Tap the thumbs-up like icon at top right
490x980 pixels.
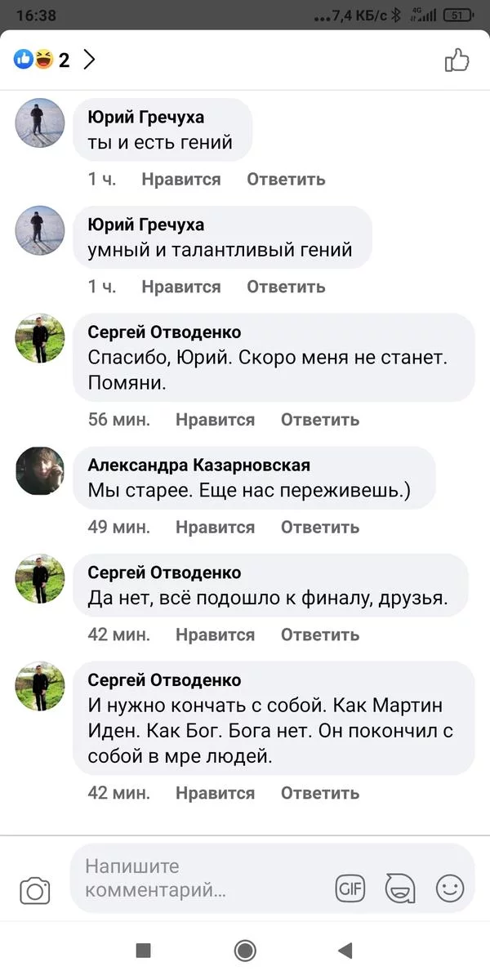[x=457, y=60]
